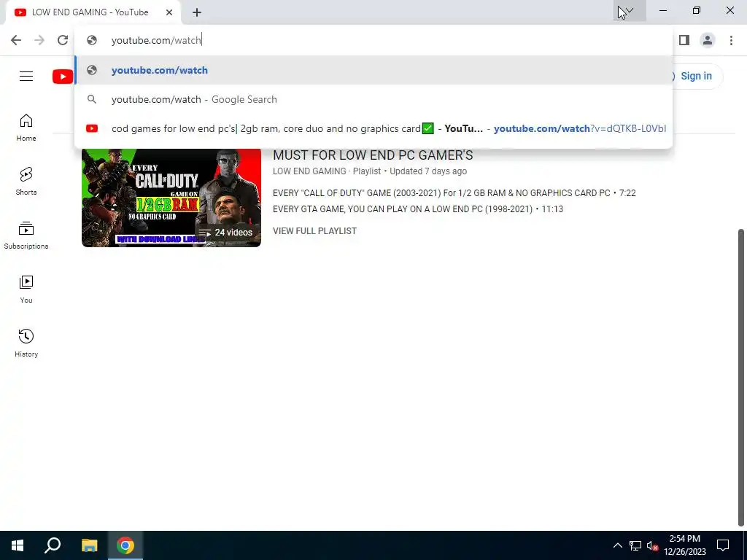The width and height of the screenshot is (747, 560).
Task: Open the You section in sidebar
Action: [x=26, y=289]
